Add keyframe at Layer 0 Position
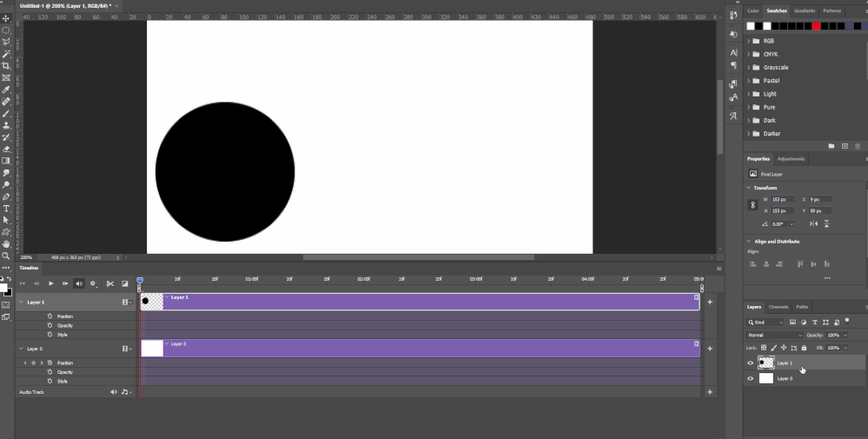The image size is (868, 439). click(33, 363)
